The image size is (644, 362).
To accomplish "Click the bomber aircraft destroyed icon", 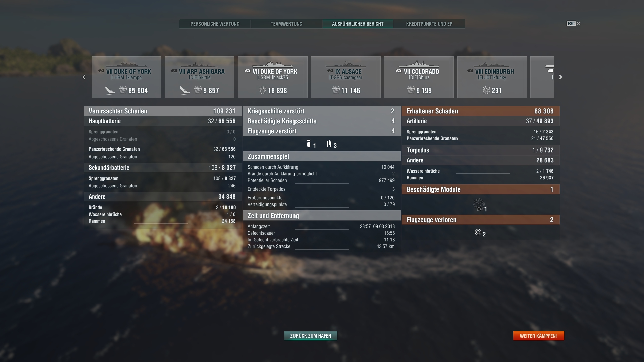I will tap(309, 144).
